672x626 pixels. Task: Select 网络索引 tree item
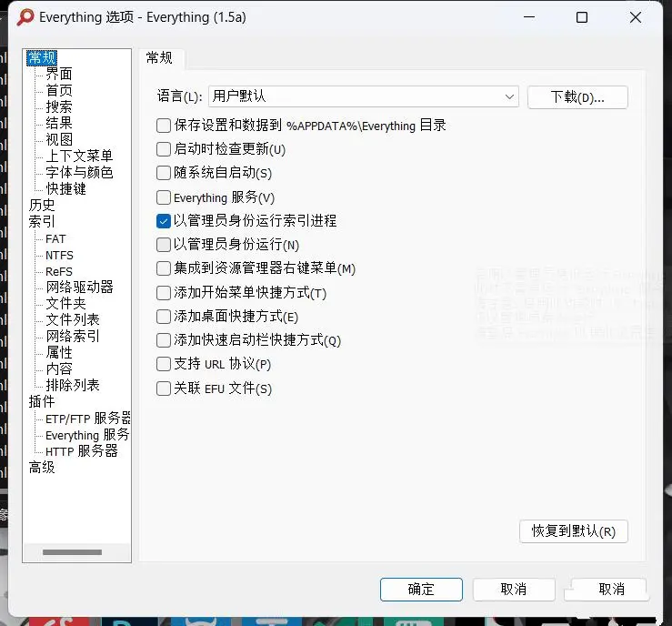pyautogui.click(x=73, y=336)
